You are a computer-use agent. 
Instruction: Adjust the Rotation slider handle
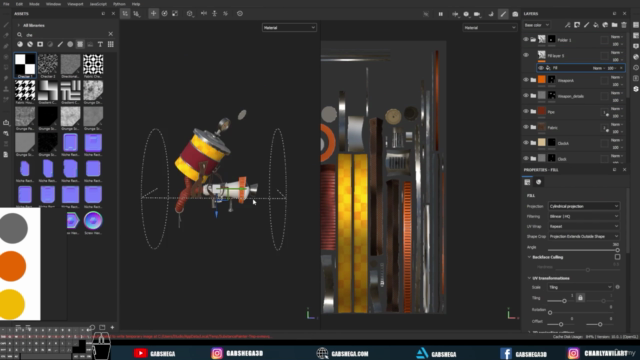[x=550, y=313]
